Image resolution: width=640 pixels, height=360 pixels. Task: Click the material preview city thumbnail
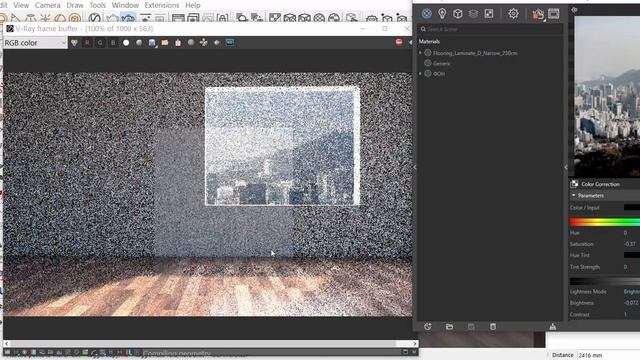point(607,96)
